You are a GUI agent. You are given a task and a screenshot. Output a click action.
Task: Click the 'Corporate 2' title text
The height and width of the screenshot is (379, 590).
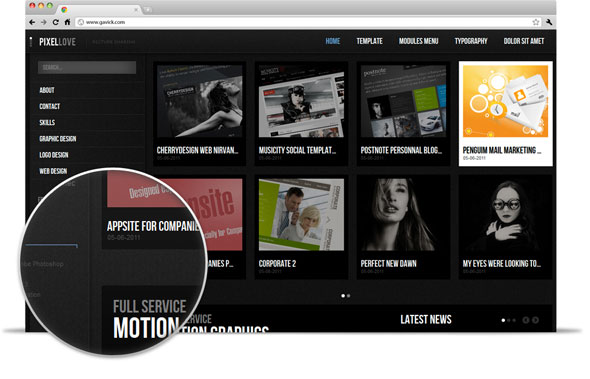(x=277, y=263)
